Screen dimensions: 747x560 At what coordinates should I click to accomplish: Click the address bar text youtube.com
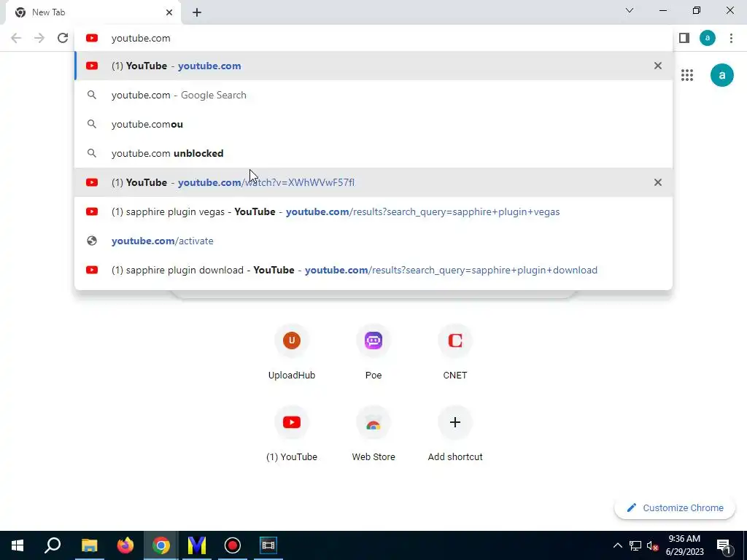tap(141, 38)
